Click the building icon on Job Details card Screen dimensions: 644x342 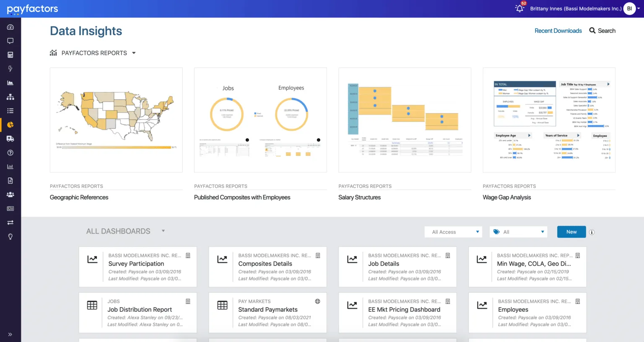point(448,255)
